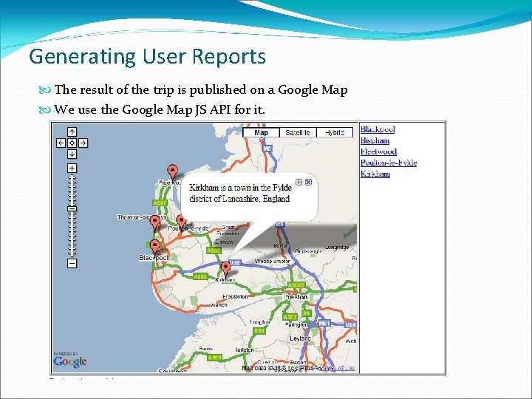Image resolution: width=532 pixels, height=399 pixels.
Task: Click the zoom slider handle
Action: click(x=72, y=208)
